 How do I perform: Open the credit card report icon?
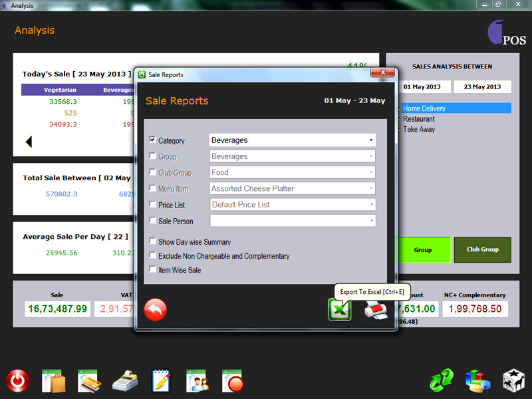(x=88, y=381)
